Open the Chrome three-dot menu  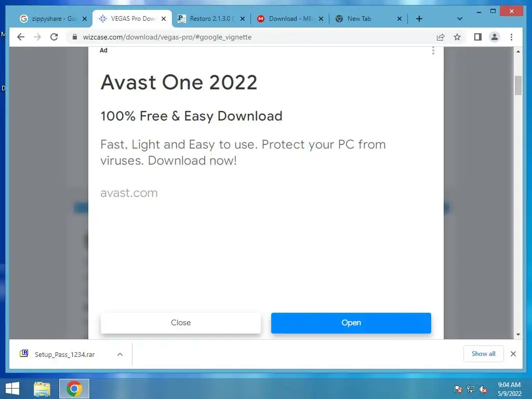(511, 37)
